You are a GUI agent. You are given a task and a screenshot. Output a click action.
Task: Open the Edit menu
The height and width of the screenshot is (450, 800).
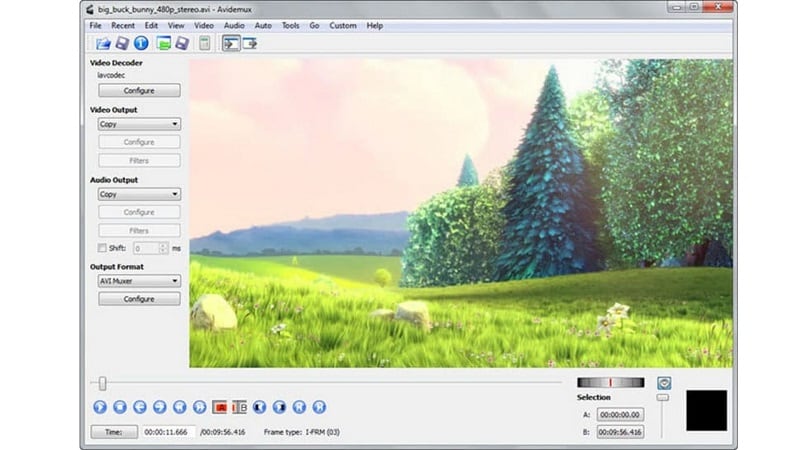[151, 26]
